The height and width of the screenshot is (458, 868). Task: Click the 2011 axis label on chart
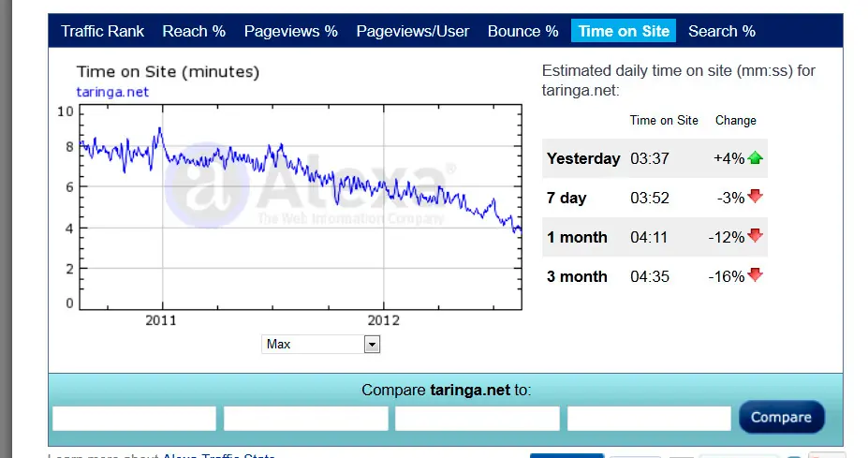point(161,320)
